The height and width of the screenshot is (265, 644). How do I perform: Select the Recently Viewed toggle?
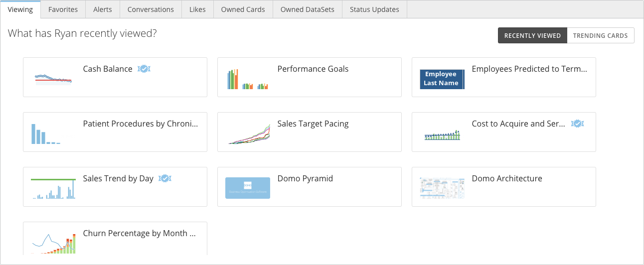pyautogui.click(x=532, y=35)
